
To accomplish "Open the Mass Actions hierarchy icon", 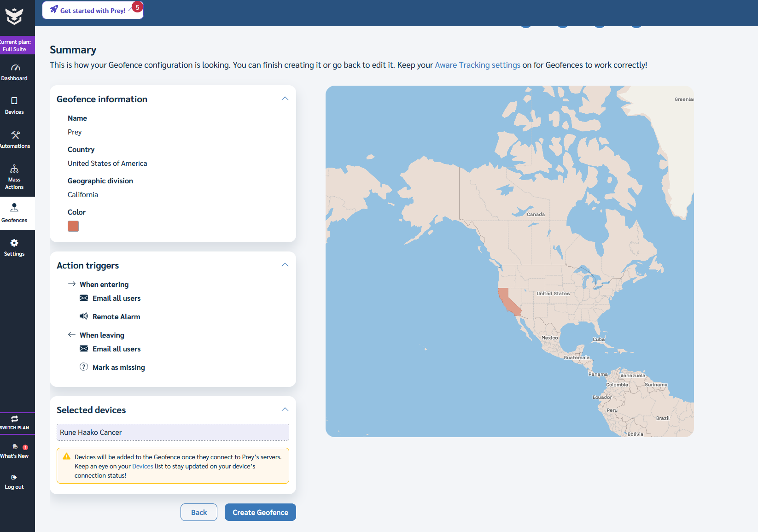I will (x=14, y=169).
